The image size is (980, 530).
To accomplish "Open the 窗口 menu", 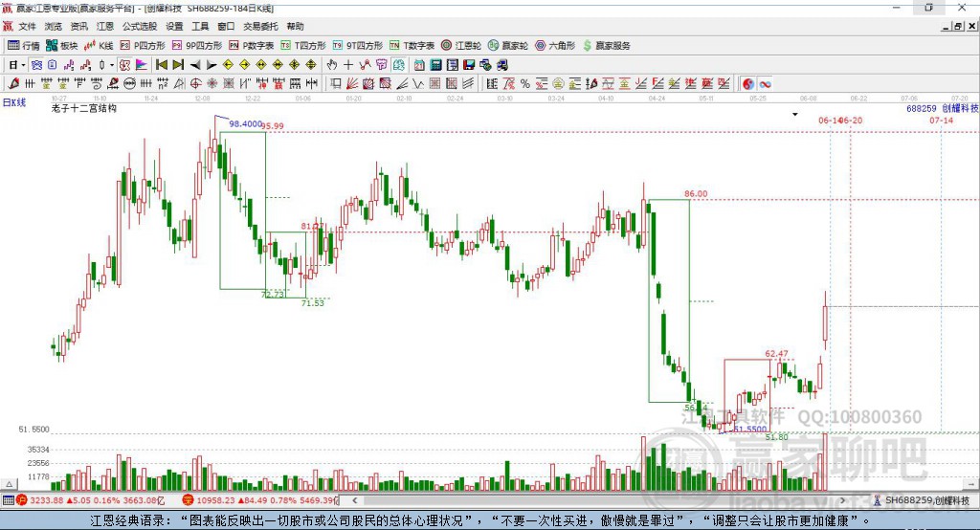I will (226, 26).
